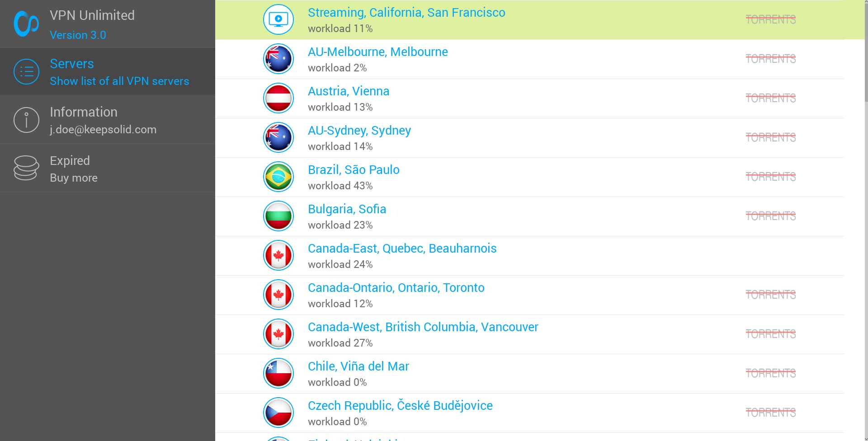Connect to Canada-East, Quebec, Beauharnois
This screenshot has width=868, height=441.
[x=402, y=249]
